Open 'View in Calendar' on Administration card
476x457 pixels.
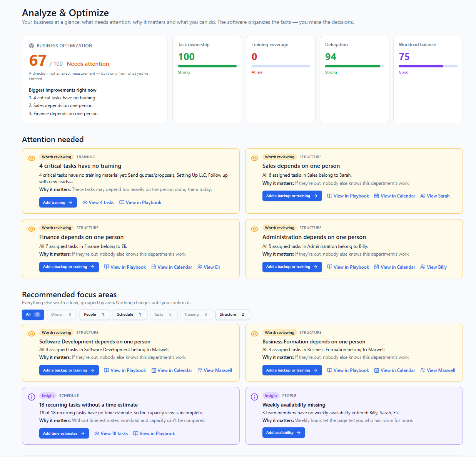395,267
